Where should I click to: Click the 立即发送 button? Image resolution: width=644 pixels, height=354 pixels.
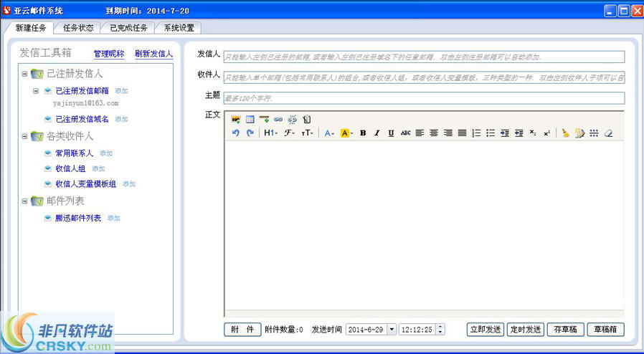(x=486, y=330)
